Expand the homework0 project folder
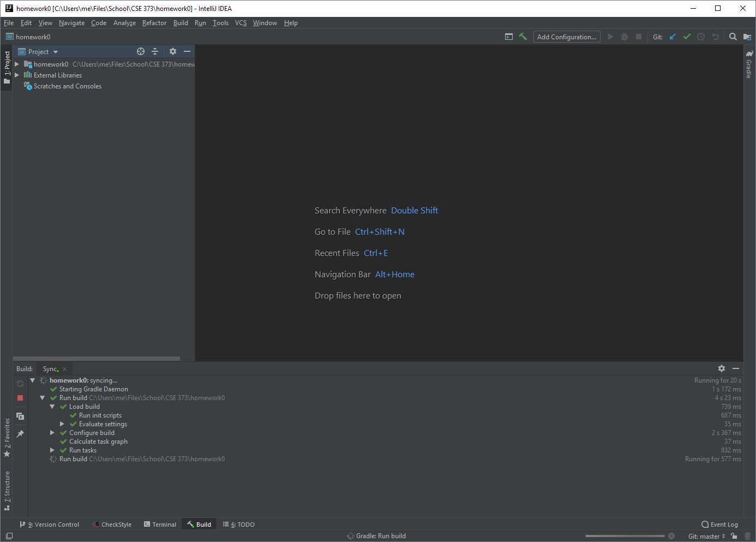 17,64
